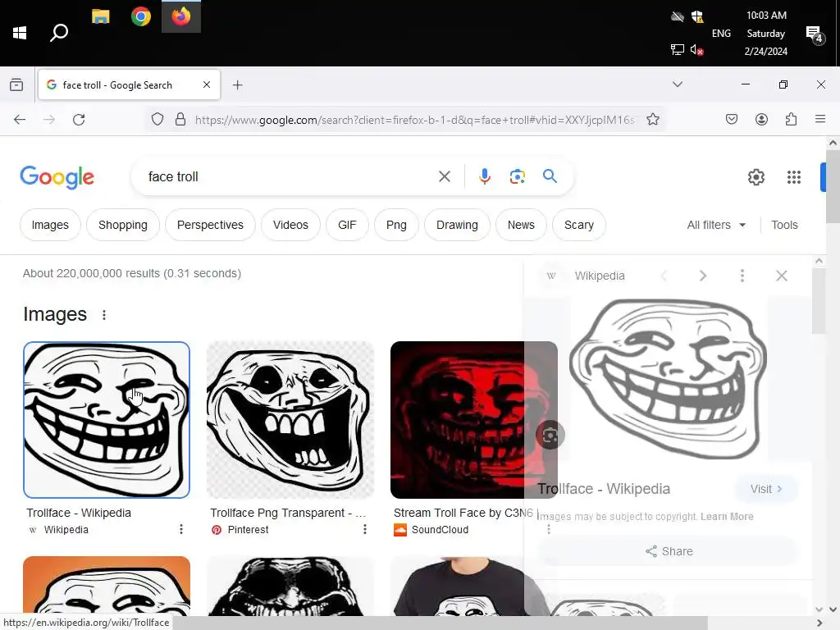Open the extensions puzzle icon
The width and height of the screenshot is (840, 630).
point(791,120)
